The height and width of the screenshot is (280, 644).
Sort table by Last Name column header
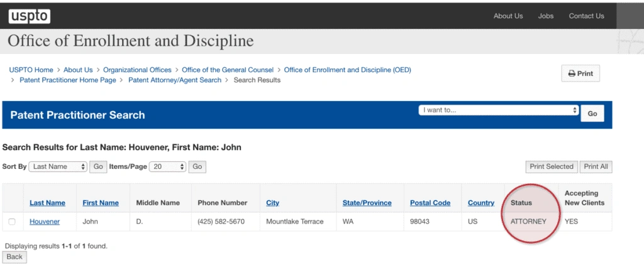[47, 203]
